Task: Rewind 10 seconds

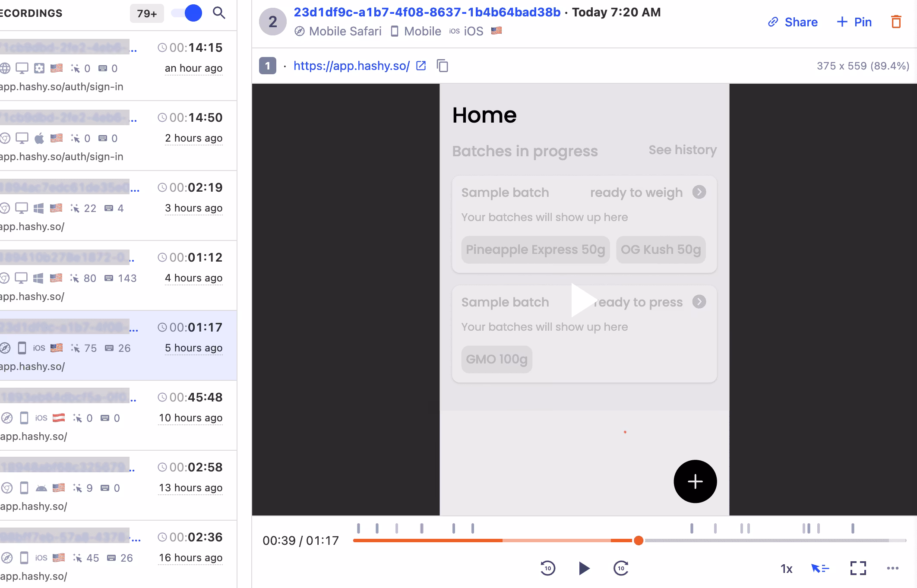Action: click(x=547, y=568)
